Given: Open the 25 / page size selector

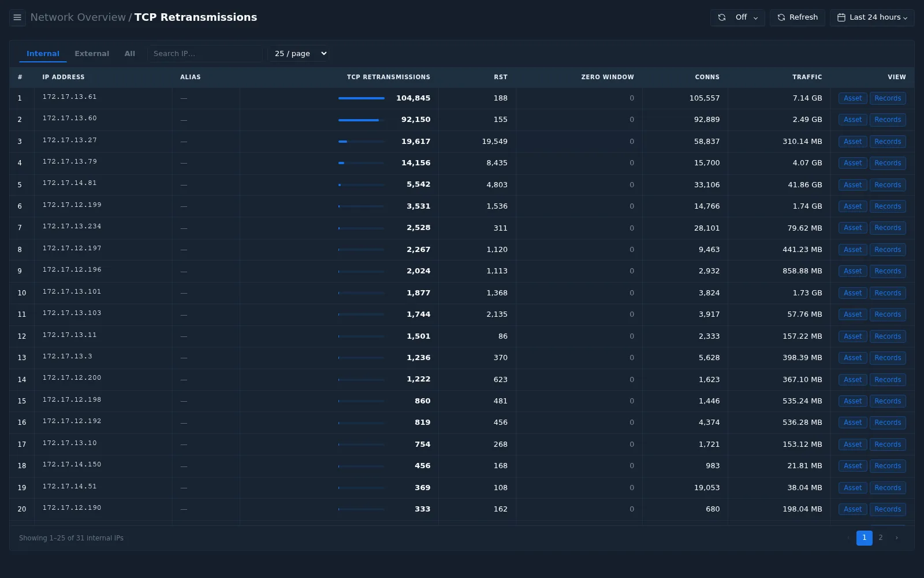Looking at the screenshot, I should click(298, 54).
